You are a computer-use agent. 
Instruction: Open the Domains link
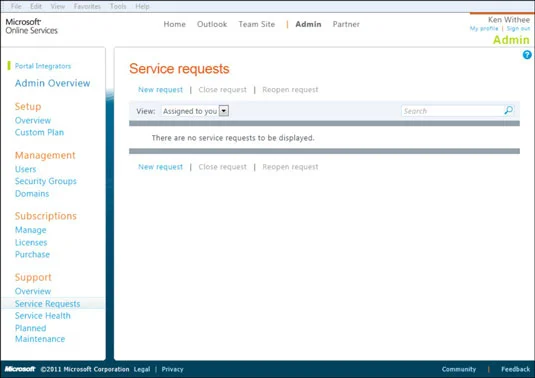[x=32, y=194]
